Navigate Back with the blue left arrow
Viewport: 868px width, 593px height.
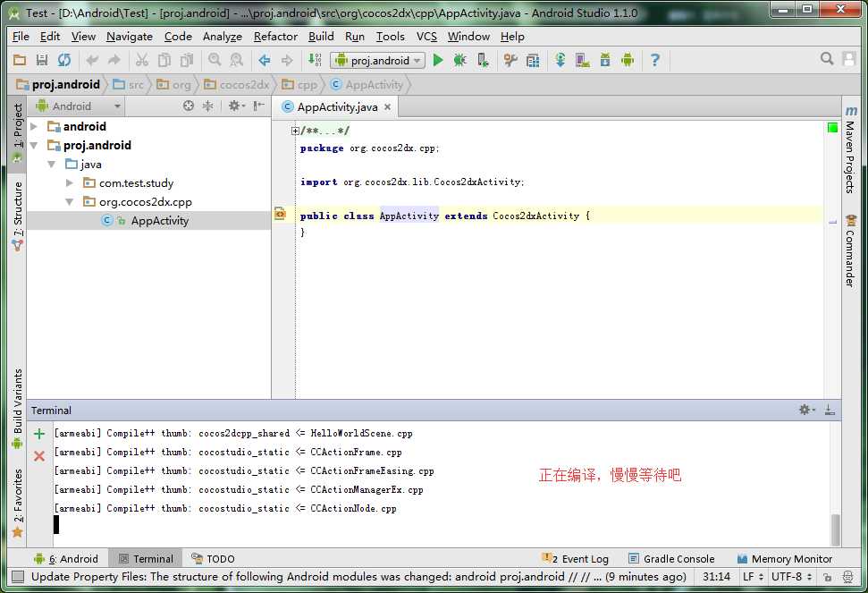click(265, 60)
